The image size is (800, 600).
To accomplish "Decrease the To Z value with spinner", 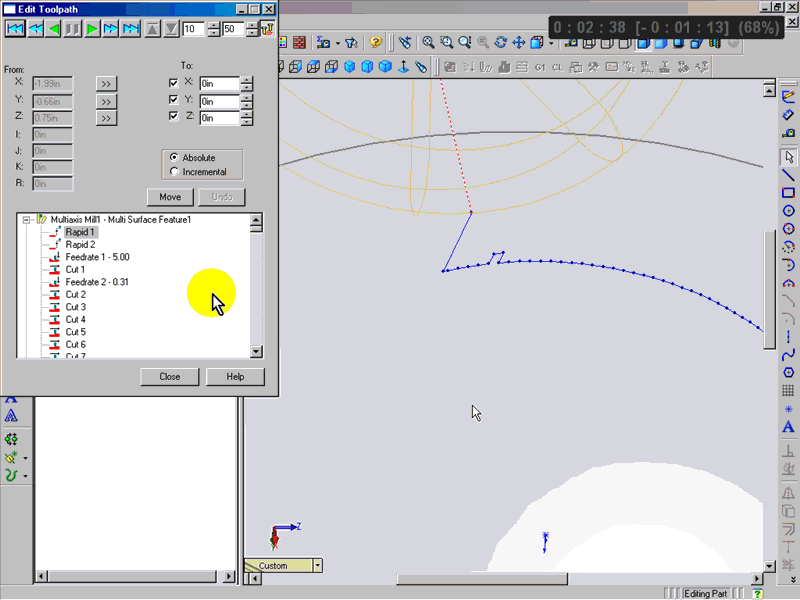I will [246, 121].
